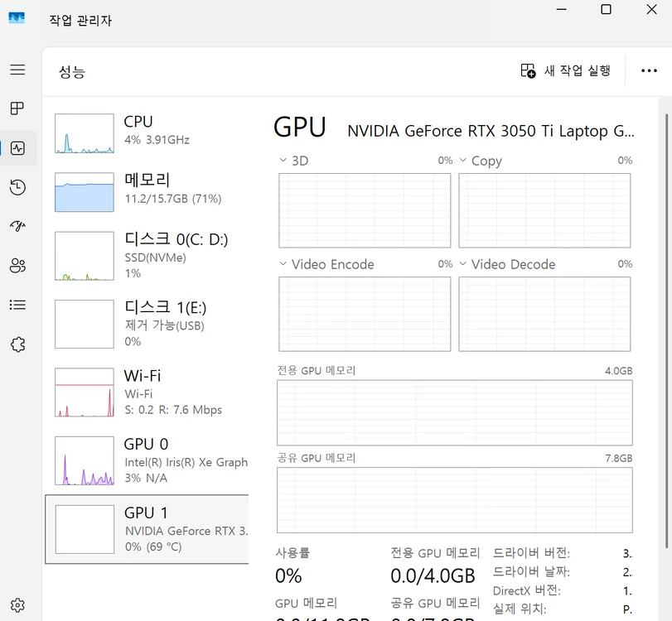Screen dimensions: 672x621
Task: Open the Copy engine dropdown chevron
Action: coord(463,160)
